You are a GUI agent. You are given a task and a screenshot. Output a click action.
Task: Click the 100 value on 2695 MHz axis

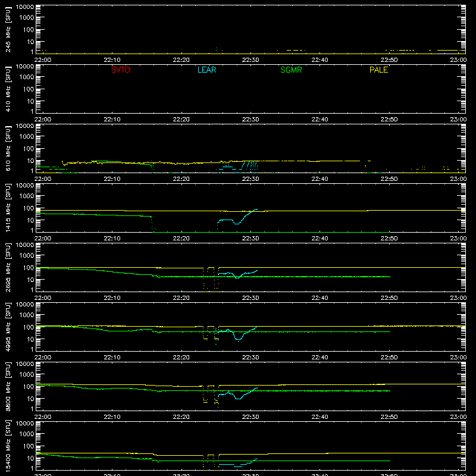pyautogui.click(x=28, y=268)
